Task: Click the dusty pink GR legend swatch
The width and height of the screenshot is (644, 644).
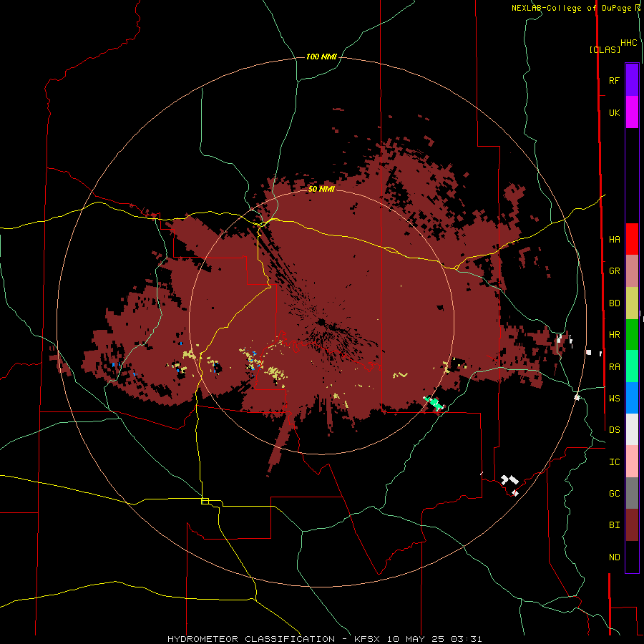Action: tap(632, 271)
